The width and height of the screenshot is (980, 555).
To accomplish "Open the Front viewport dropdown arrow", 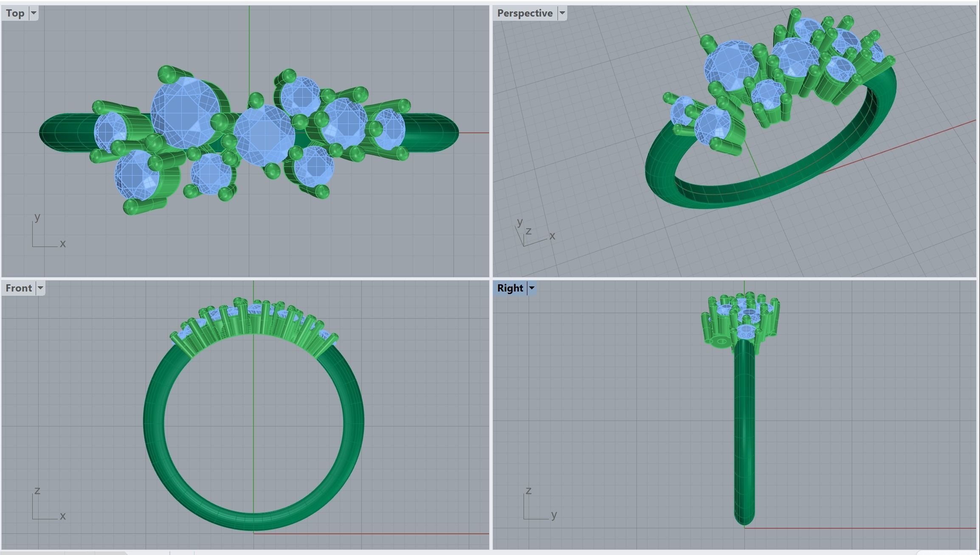I will click(x=40, y=288).
